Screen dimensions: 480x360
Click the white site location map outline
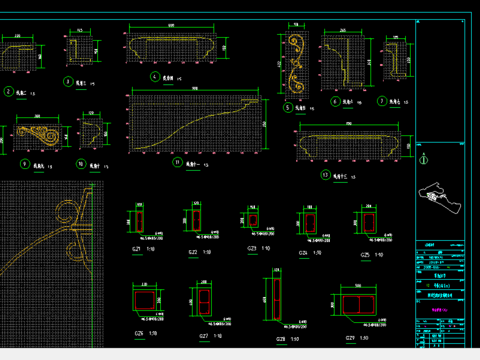tap(440, 198)
